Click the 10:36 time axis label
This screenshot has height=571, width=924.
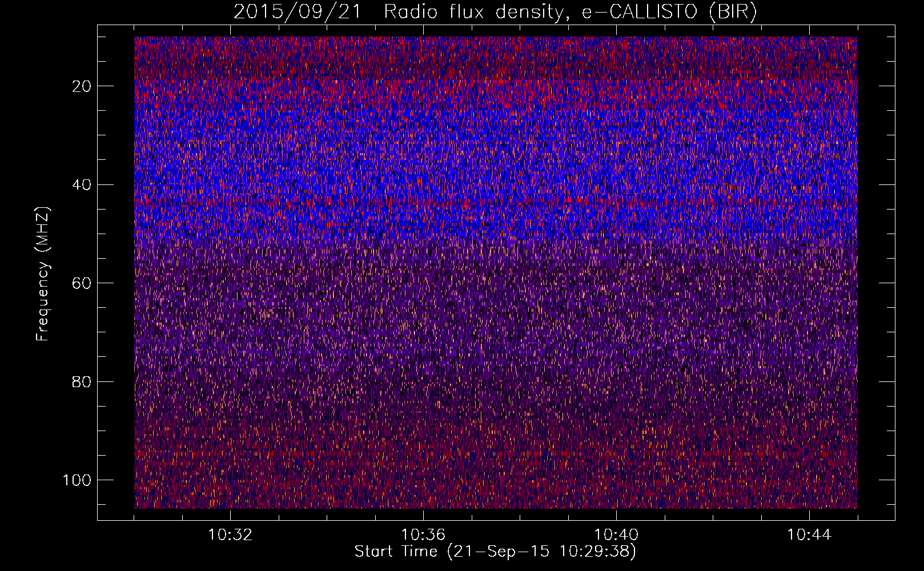[x=423, y=535]
